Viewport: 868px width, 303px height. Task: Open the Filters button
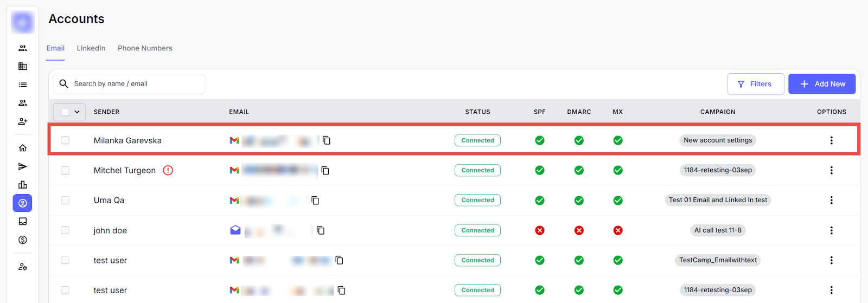755,84
